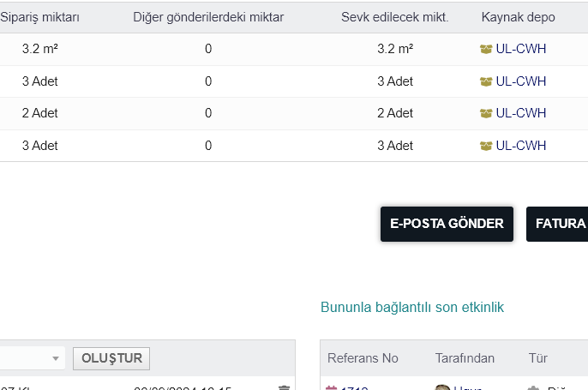
Task: Click the 'Referans No' column header
Action: 363,358
